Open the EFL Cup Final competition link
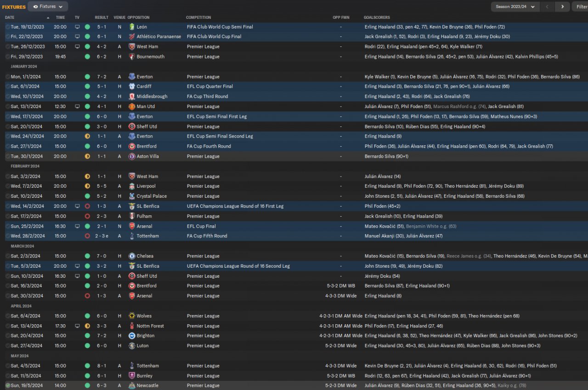The width and height of the screenshot is (588, 390). tap(202, 226)
